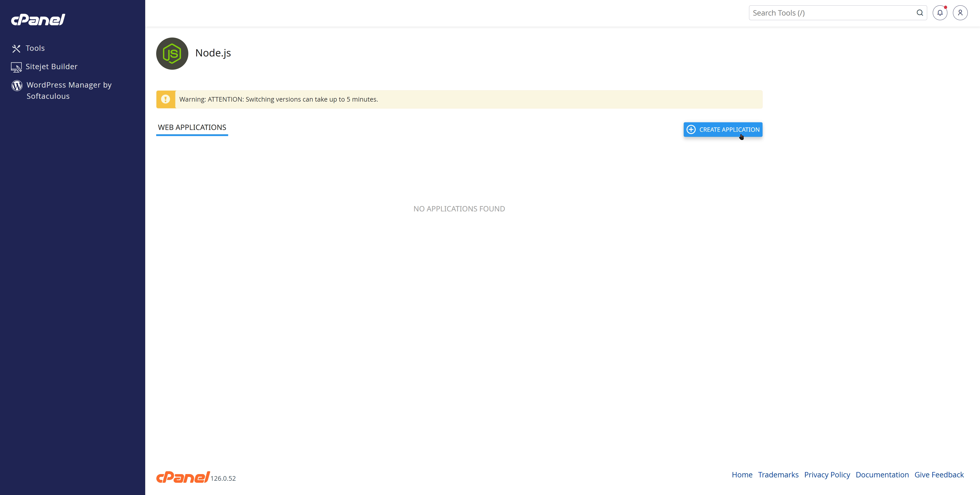Click the Tools wrench icon
Screen dimensions: 980x495
click(x=16, y=49)
